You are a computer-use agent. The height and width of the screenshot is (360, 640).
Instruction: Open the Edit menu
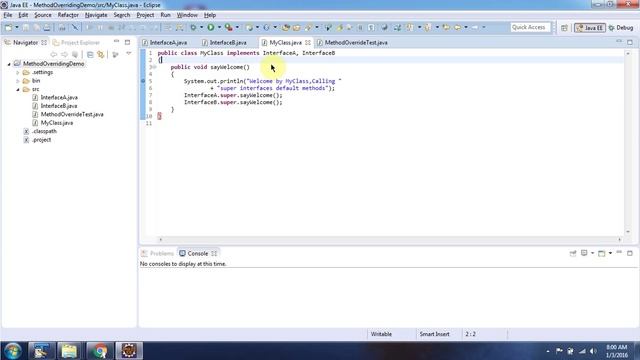[23, 15]
